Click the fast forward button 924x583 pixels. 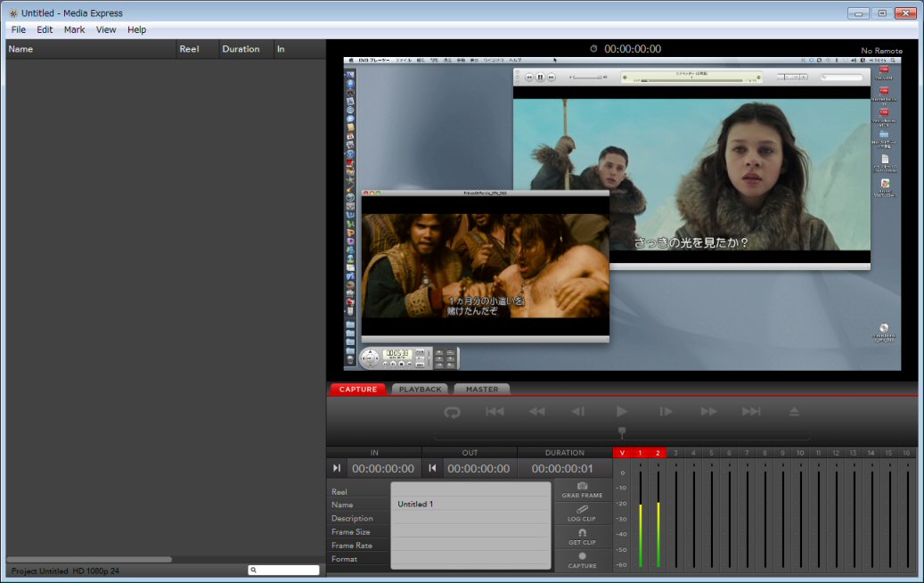click(709, 412)
